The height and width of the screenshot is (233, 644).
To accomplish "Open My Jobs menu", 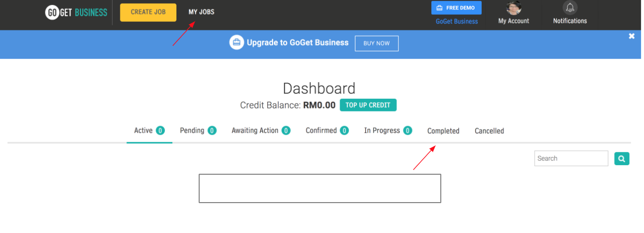I will (201, 12).
